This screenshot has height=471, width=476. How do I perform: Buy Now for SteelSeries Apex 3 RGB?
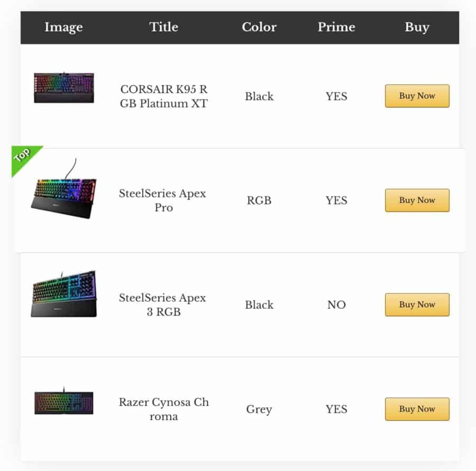point(417,304)
